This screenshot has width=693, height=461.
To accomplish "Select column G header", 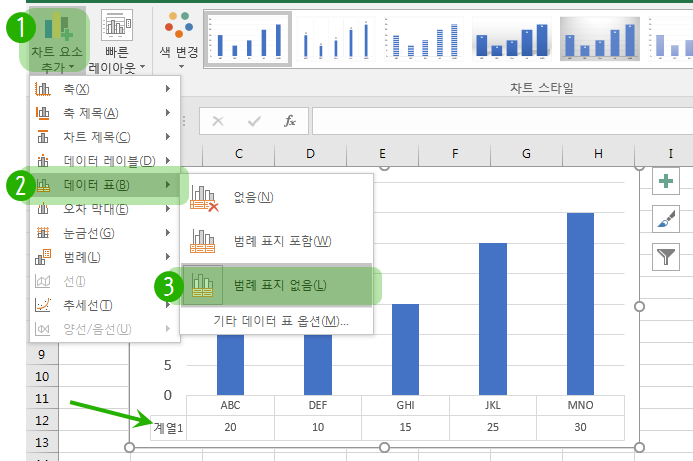I will tap(526, 154).
